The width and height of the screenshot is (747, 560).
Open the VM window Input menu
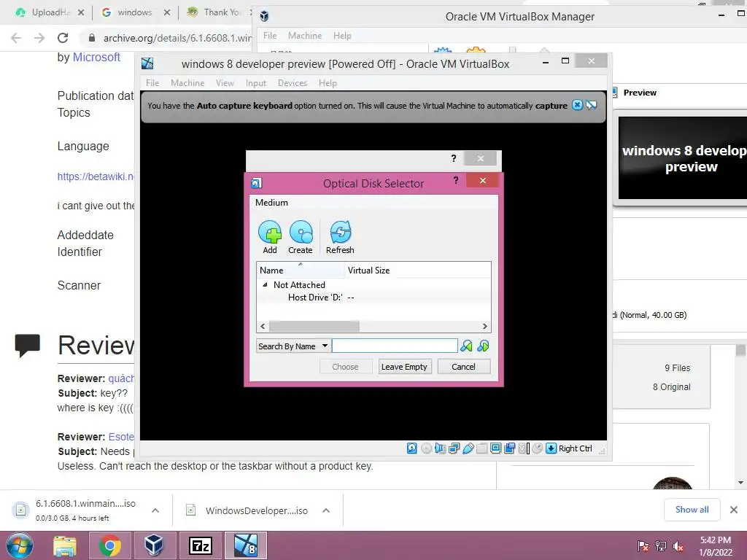point(256,83)
